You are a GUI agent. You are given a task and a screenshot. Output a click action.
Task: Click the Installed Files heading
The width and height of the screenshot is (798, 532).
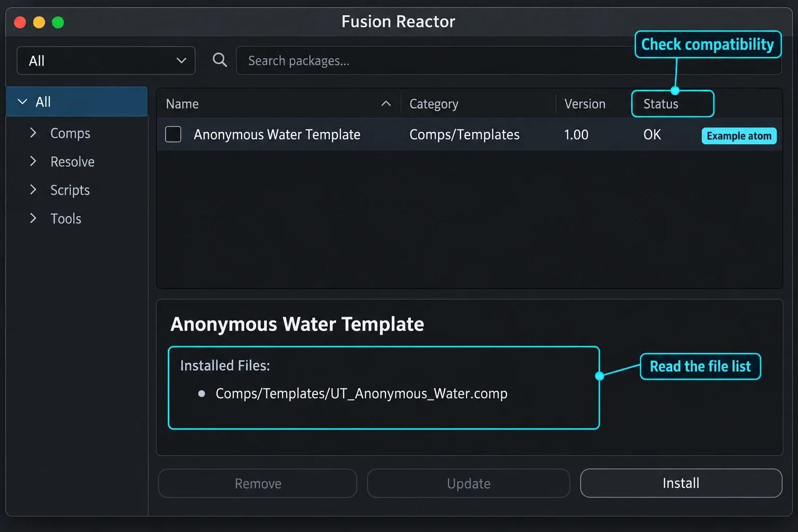[x=225, y=366]
